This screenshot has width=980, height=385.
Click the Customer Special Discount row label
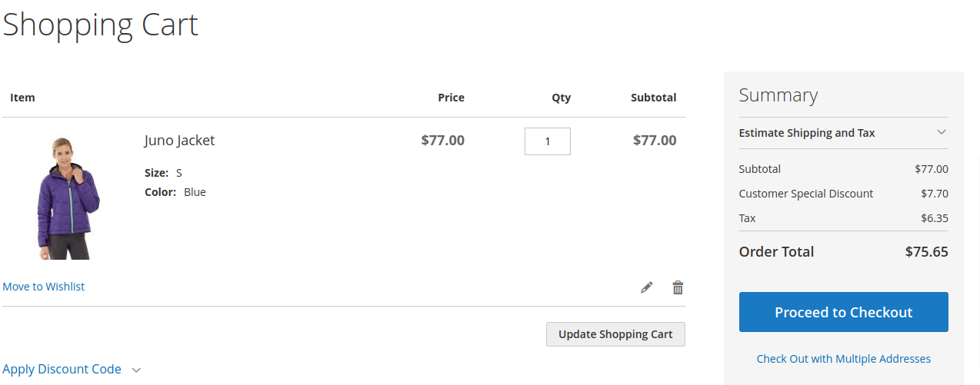805,194
